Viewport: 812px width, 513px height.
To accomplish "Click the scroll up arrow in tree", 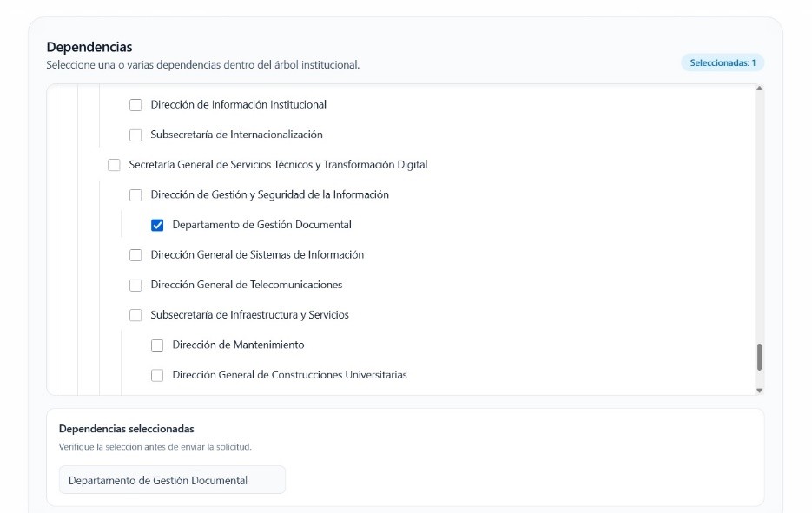I will 759,89.
